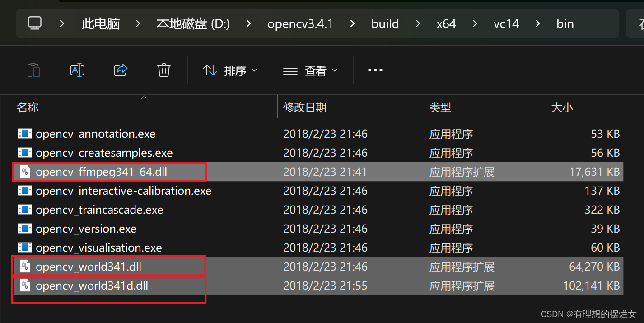The height and width of the screenshot is (323, 644).
Task: Select the Rename icon
Action: (77, 70)
